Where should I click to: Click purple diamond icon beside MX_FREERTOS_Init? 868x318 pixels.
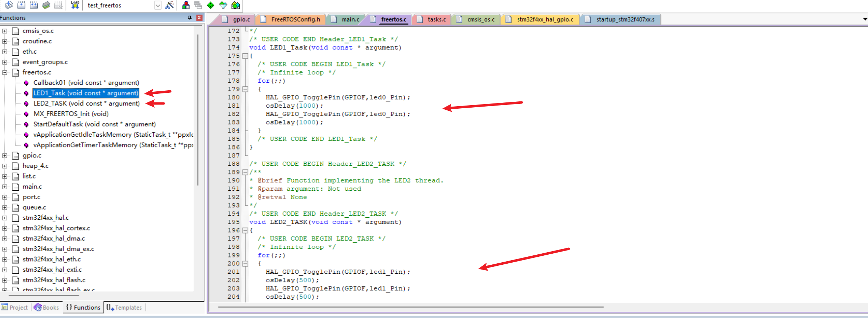pyautogui.click(x=26, y=114)
